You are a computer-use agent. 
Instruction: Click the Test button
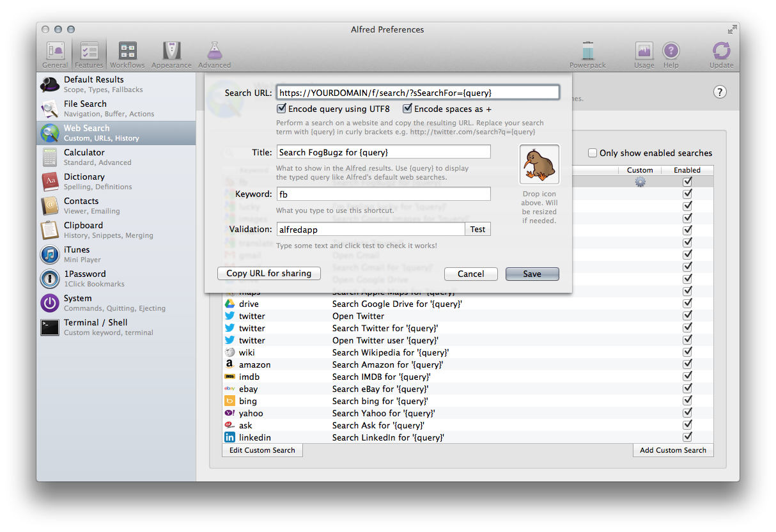[478, 229]
